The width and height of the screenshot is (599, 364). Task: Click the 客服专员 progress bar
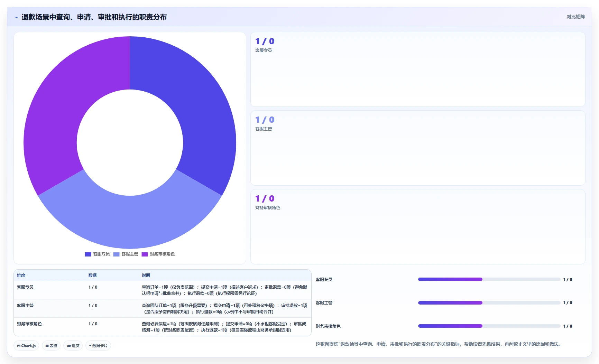(489, 279)
